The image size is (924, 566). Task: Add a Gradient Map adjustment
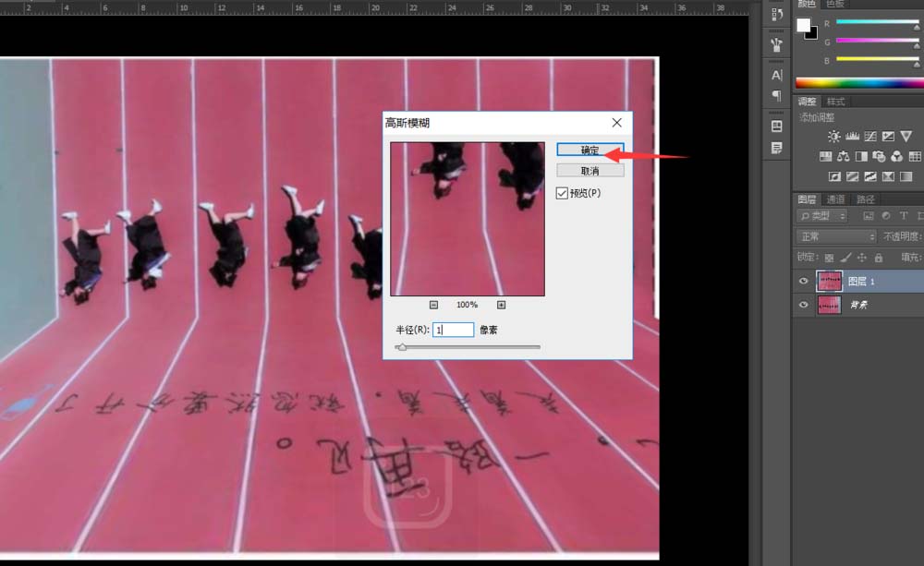click(x=906, y=176)
